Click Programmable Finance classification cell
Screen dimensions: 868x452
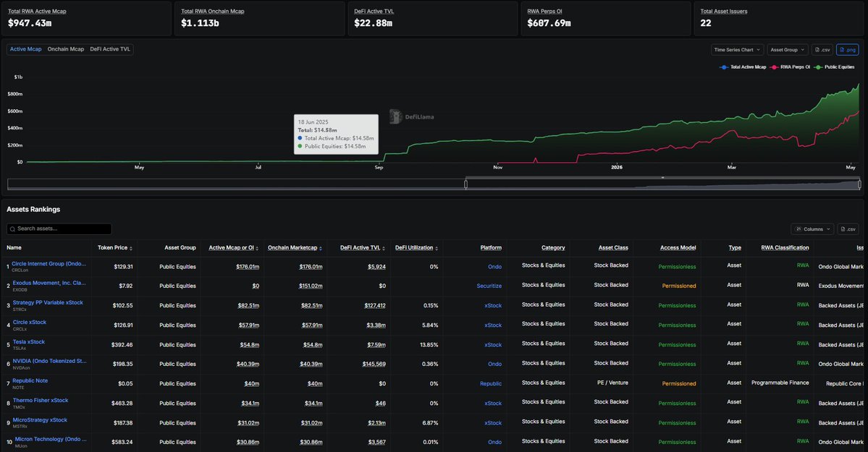pos(780,383)
